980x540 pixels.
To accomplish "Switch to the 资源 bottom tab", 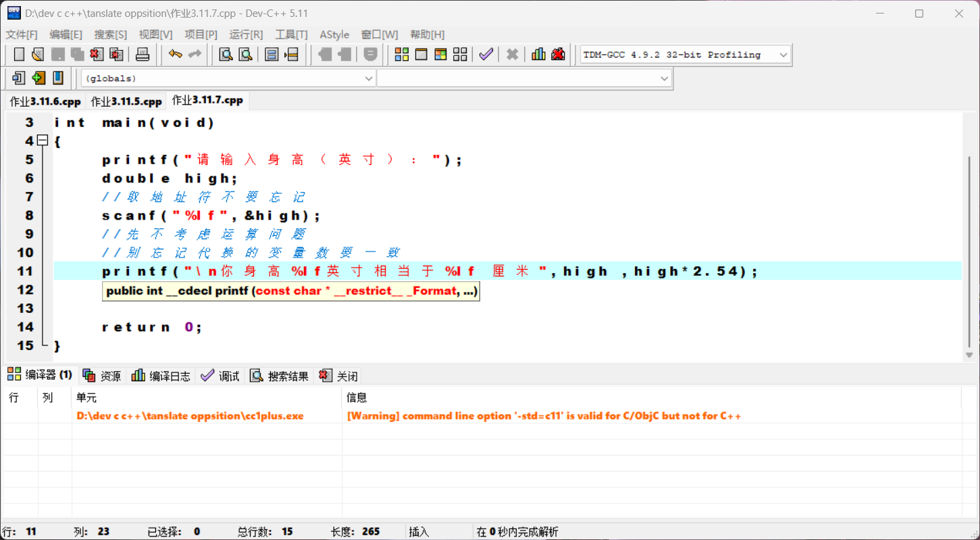I will [102, 376].
